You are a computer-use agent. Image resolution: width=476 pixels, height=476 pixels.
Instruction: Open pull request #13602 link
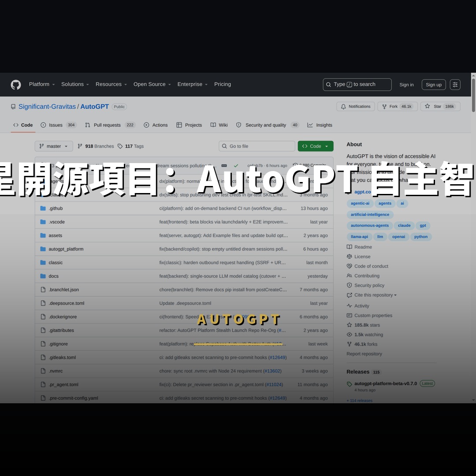[x=272, y=371]
